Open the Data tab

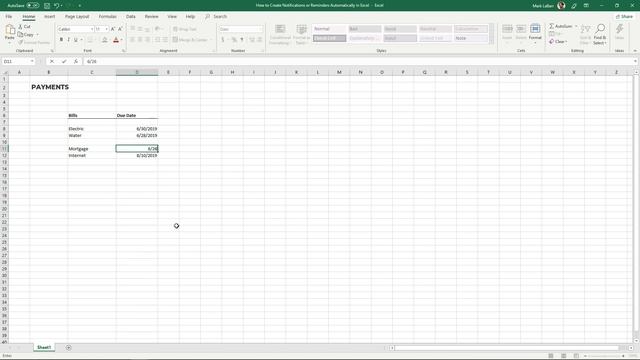click(131, 16)
